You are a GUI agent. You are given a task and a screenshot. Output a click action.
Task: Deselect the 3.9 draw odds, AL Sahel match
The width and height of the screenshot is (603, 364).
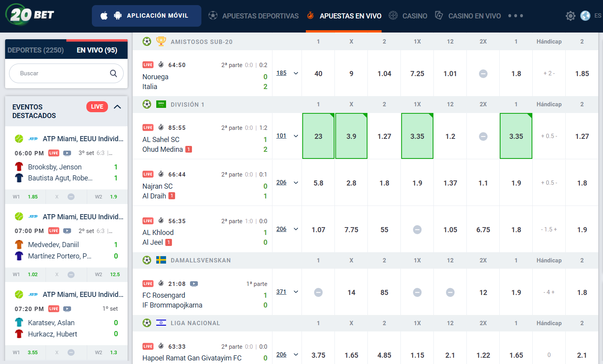point(351,136)
